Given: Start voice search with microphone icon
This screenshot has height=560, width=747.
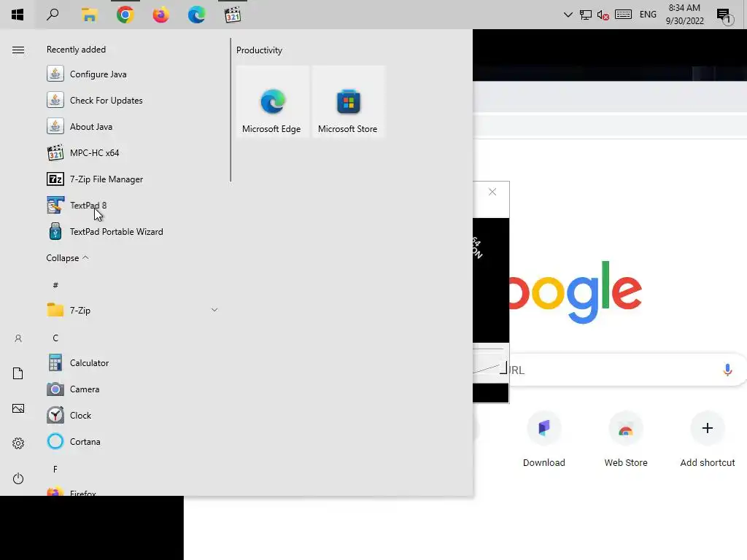Looking at the screenshot, I should coord(727,370).
